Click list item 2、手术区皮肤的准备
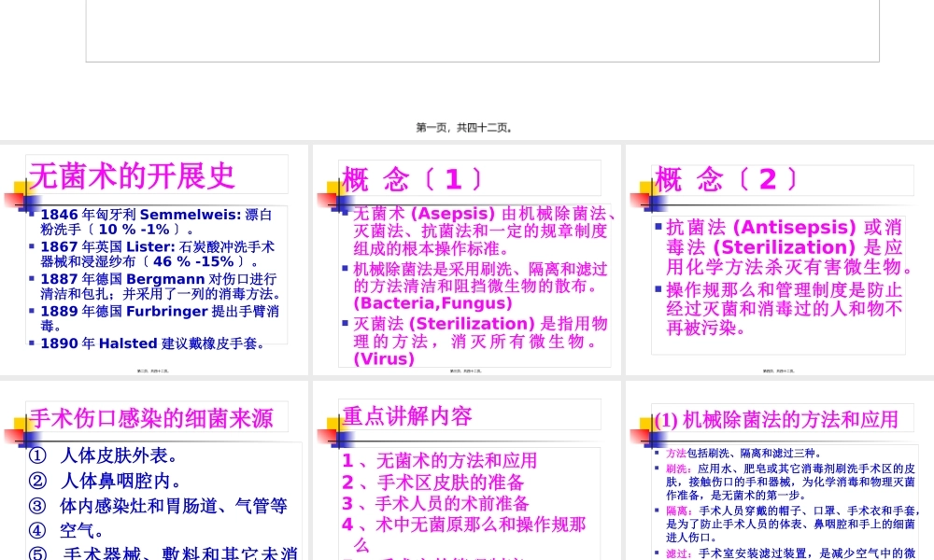The width and height of the screenshot is (934, 560). pos(436,483)
